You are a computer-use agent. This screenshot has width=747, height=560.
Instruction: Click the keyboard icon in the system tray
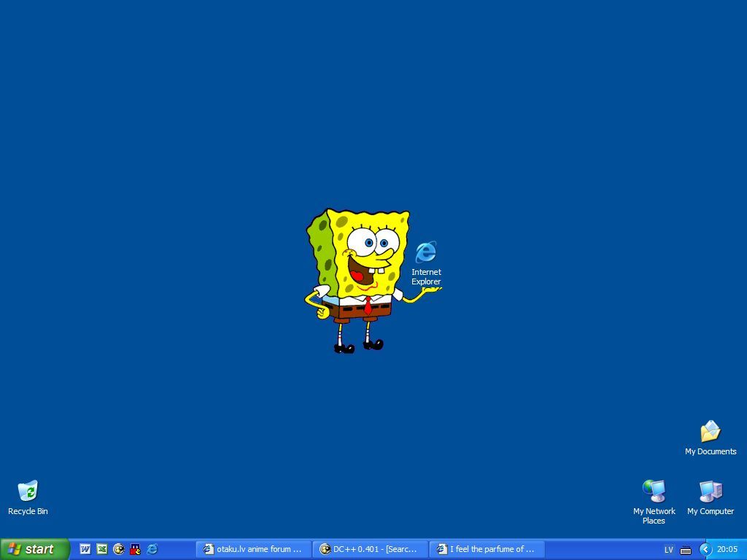(x=686, y=550)
